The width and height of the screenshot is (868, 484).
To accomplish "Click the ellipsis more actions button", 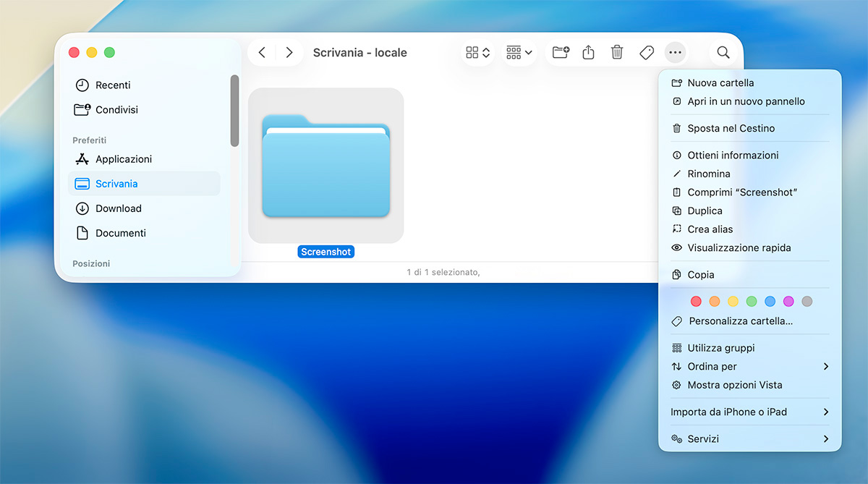I will 675,52.
